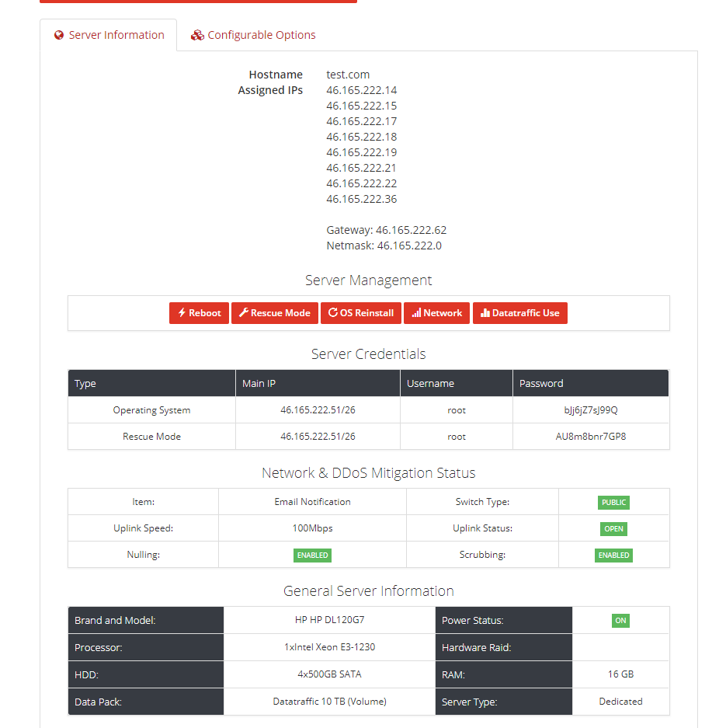Click the Email Notification cell
Screen dimensions: 726x728
click(x=312, y=502)
